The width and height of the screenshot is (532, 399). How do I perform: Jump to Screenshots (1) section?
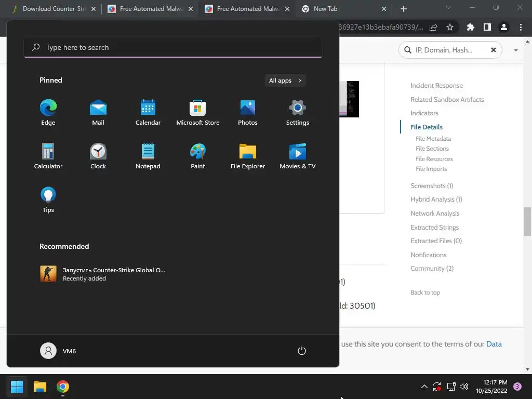click(432, 185)
